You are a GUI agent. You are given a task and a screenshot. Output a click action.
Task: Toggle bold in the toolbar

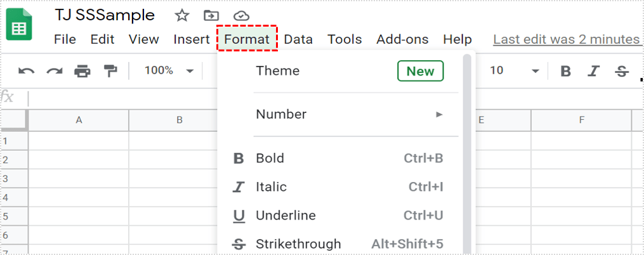[x=565, y=70]
